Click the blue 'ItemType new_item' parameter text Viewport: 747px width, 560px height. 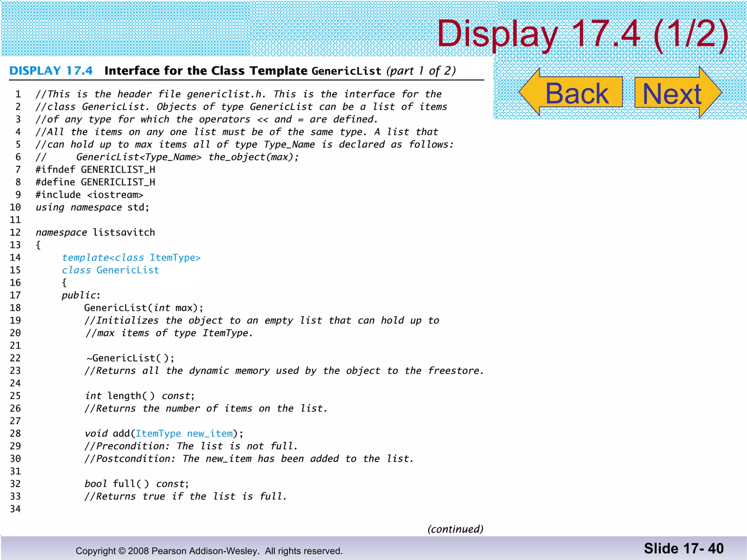point(184,433)
